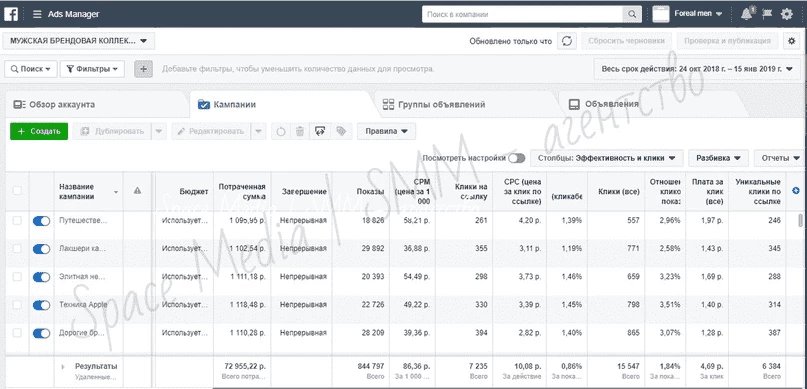
Task: Toggle Техника Apple campaign switch
Action: 41,305
